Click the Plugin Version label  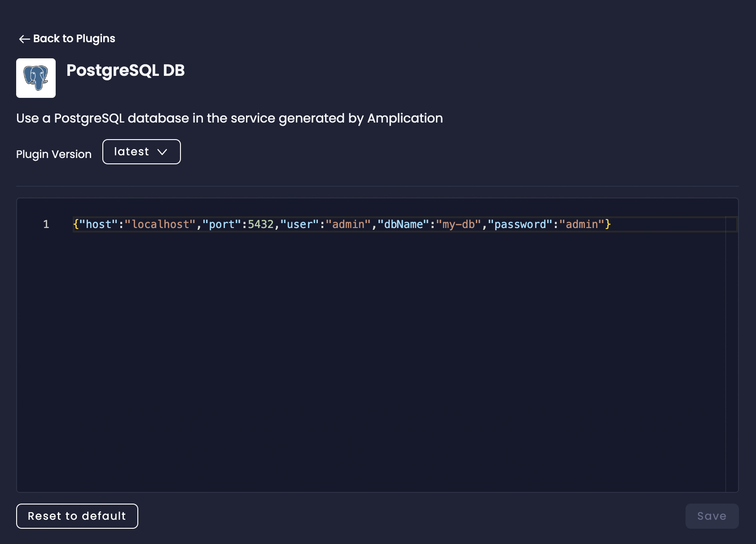54,154
